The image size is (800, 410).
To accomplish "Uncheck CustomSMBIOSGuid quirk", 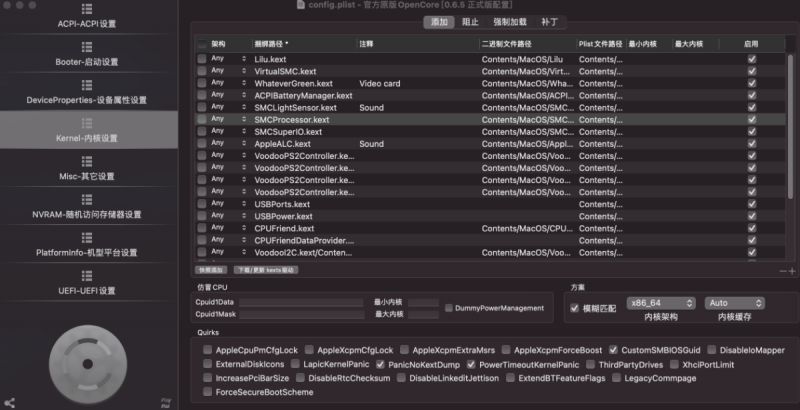I will pyautogui.click(x=613, y=350).
